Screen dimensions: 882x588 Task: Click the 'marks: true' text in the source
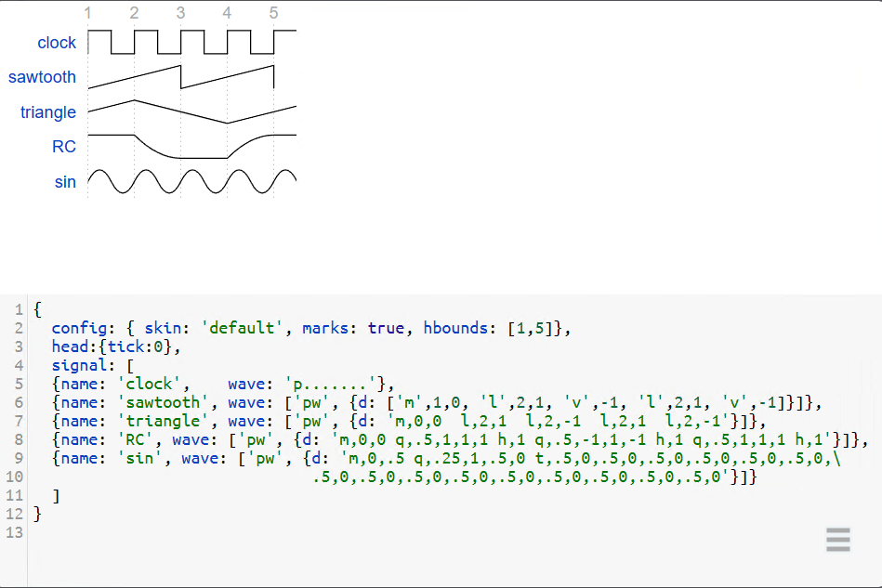pos(353,328)
